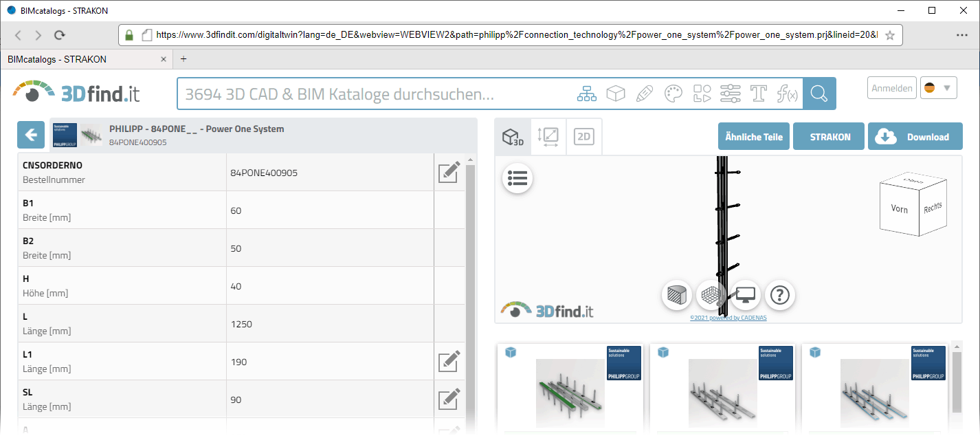This screenshot has width=980, height=436.
Task: Toggle the section cut view icon
Action: pyautogui.click(x=676, y=295)
